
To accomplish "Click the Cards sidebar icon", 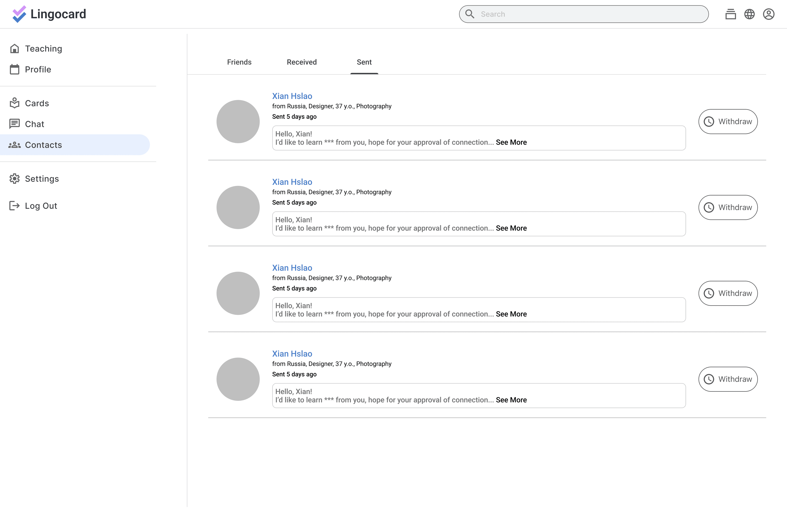I will coord(15,103).
